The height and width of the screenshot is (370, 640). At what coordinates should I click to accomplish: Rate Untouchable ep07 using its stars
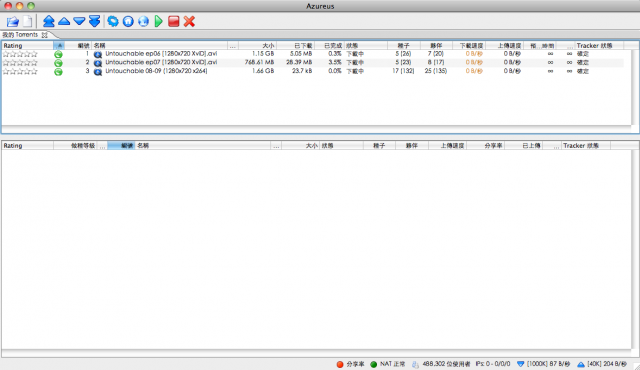pos(20,62)
